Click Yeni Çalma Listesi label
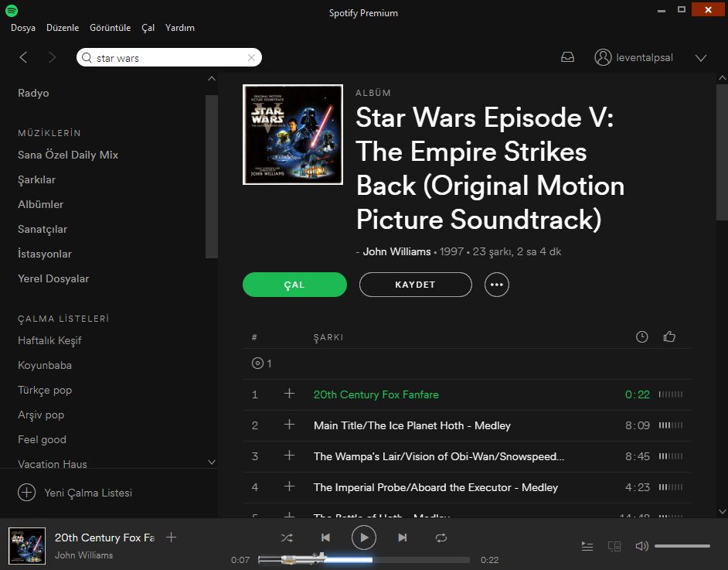Screen dimensions: 728x570 [x=88, y=493]
